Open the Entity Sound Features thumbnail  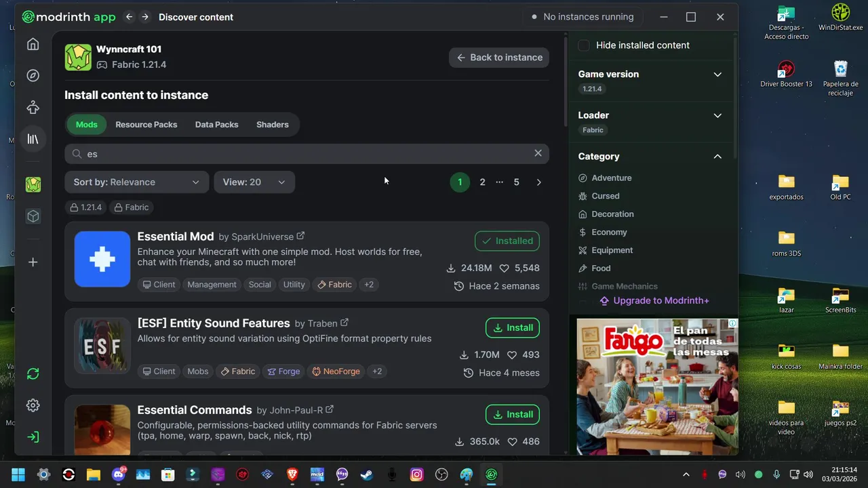pyautogui.click(x=102, y=346)
